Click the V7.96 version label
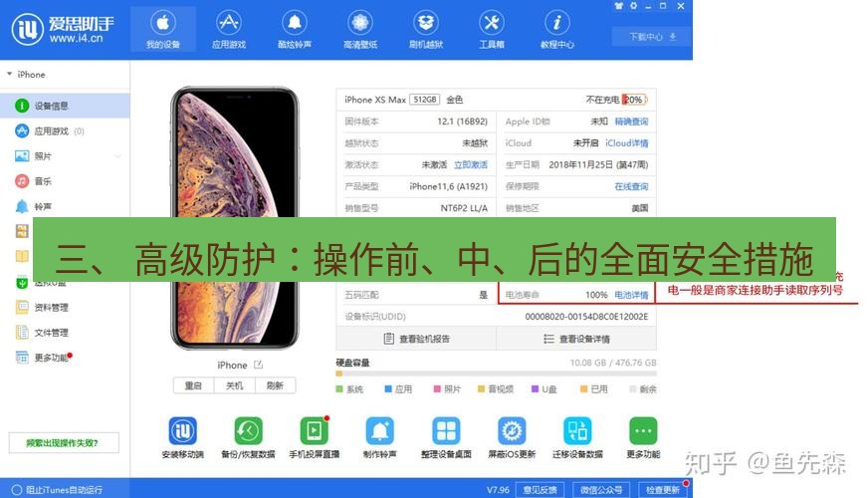 [498, 490]
